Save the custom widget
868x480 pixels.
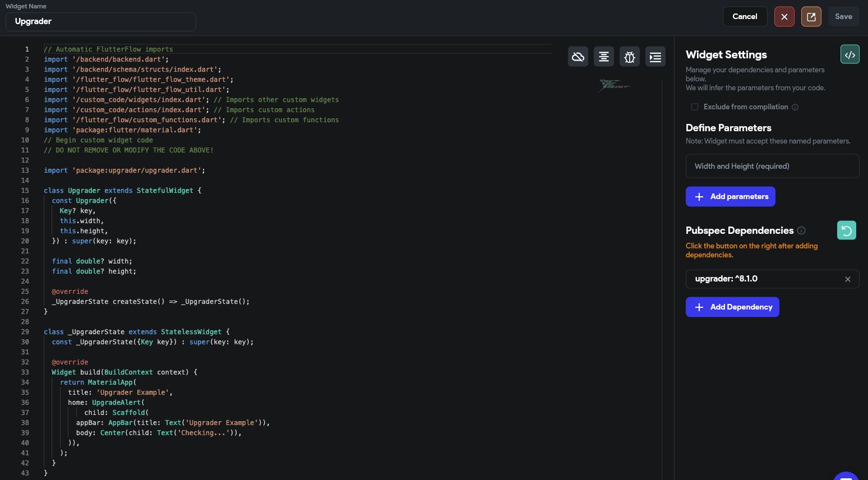[x=843, y=17]
